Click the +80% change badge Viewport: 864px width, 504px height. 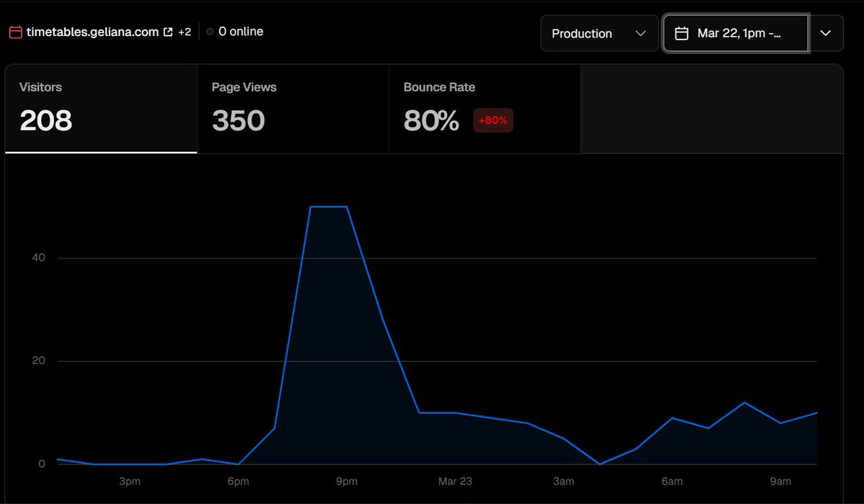pyautogui.click(x=493, y=120)
